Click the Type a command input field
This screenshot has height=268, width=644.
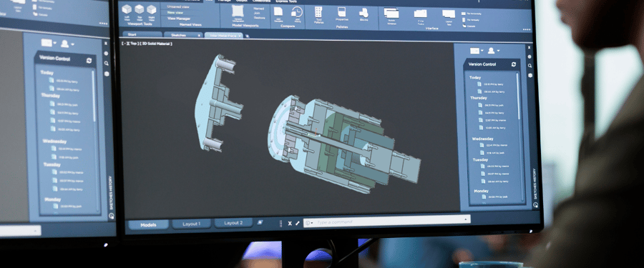point(387,221)
